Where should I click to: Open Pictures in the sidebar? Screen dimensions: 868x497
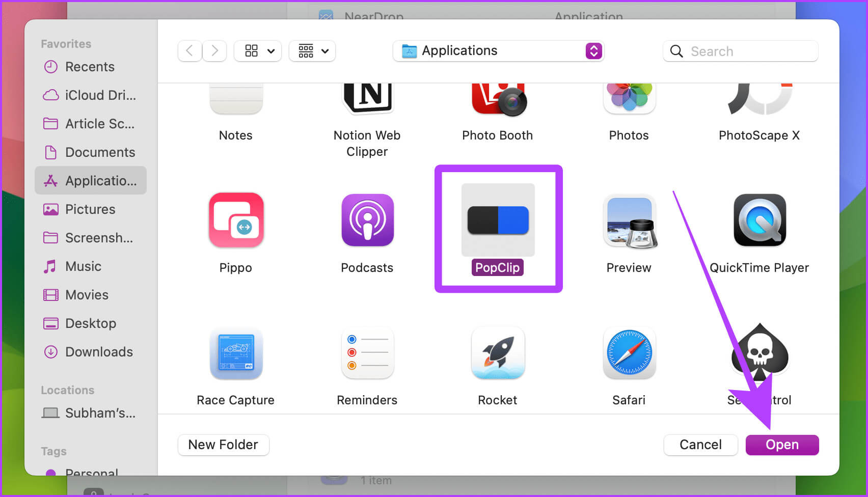pos(91,209)
